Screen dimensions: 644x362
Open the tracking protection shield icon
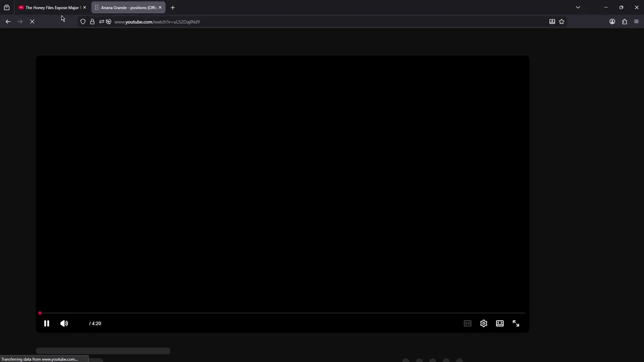coord(83,22)
